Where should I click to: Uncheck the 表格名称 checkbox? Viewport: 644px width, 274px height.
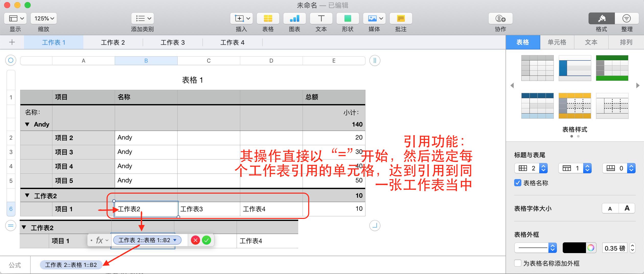(x=518, y=183)
